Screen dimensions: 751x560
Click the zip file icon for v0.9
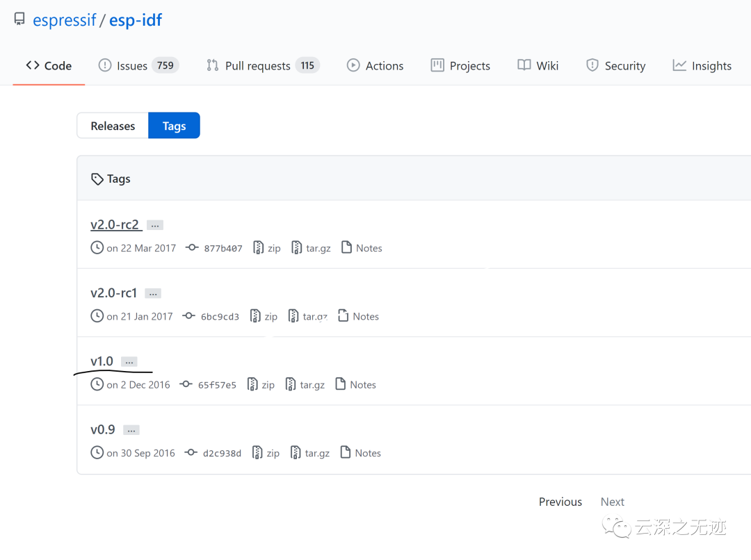257,453
